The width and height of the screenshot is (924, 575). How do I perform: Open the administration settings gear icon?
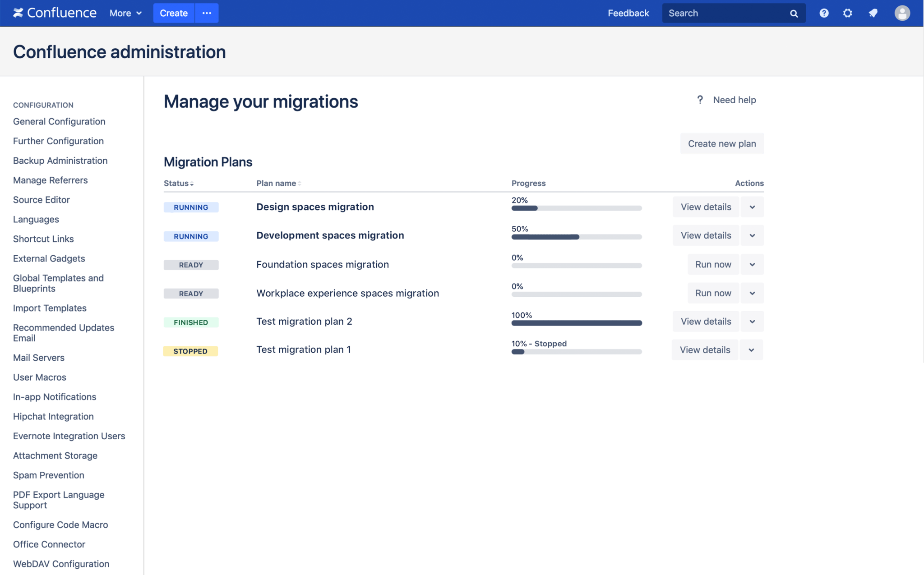tap(848, 13)
